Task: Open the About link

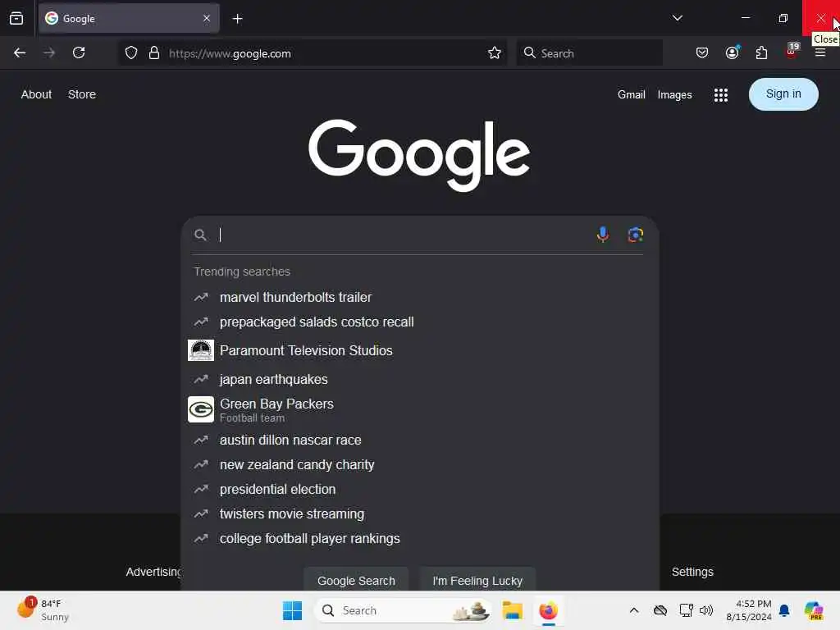Action: pyautogui.click(x=36, y=94)
